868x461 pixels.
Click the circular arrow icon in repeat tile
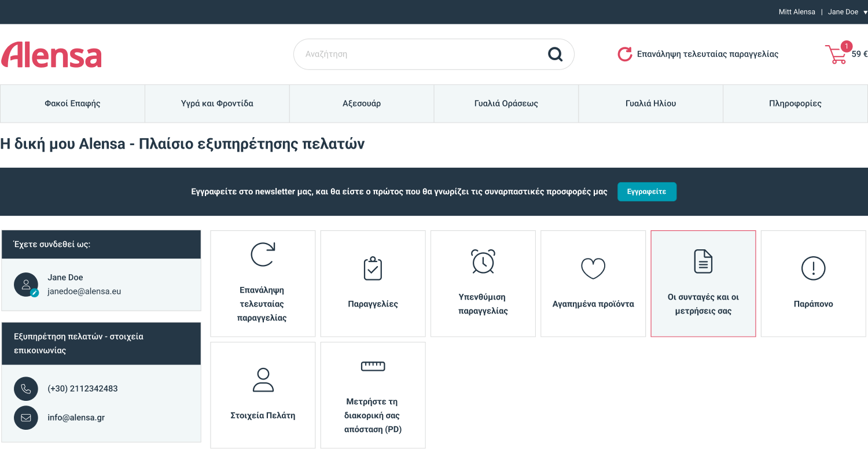(x=263, y=255)
